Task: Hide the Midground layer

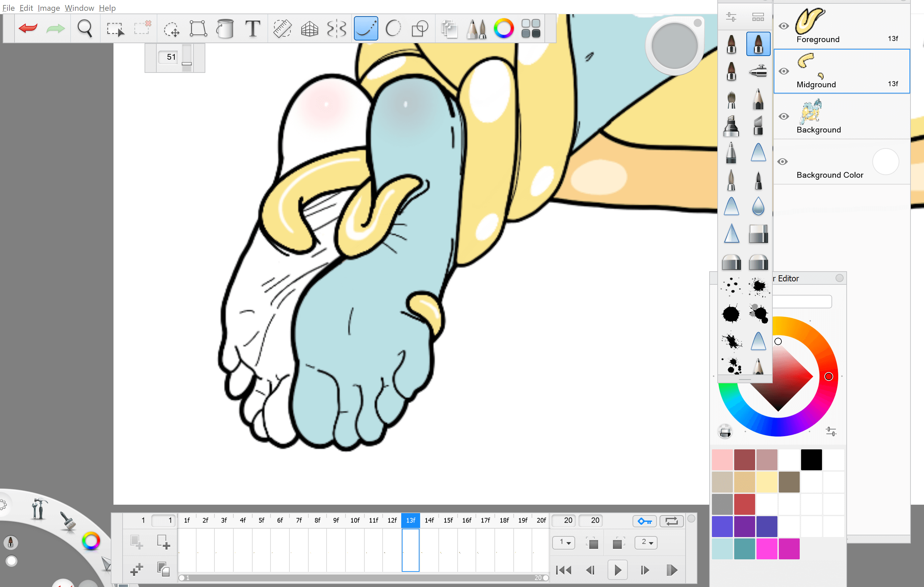Action: click(784, 71)
